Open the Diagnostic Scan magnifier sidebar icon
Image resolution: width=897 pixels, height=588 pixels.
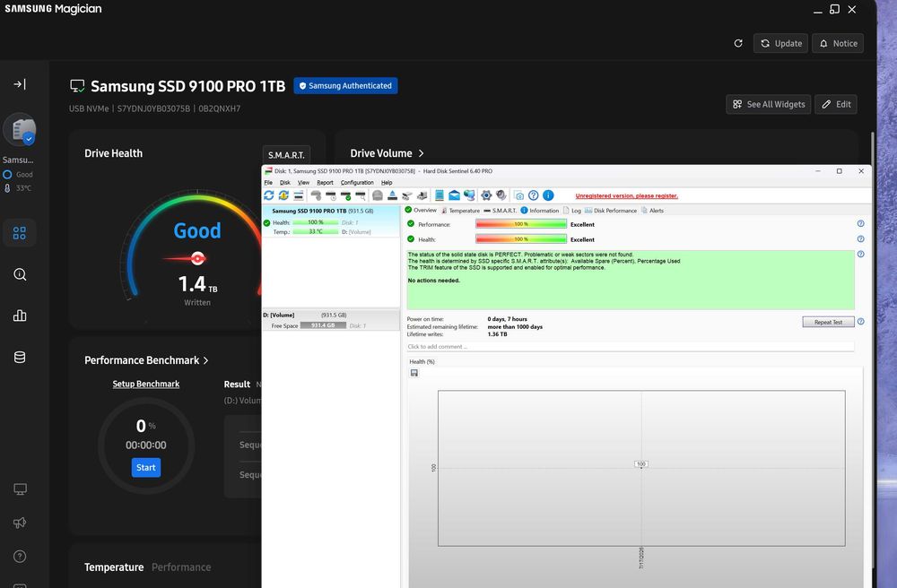pos(20,274)
